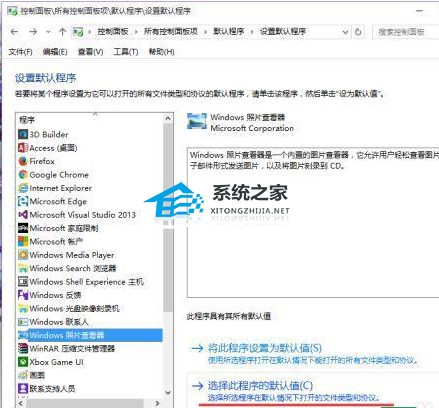Screen dimensions: 439x408
Task: Choose Google Chrome icon in program list
Action: click(x=23, y=174)
